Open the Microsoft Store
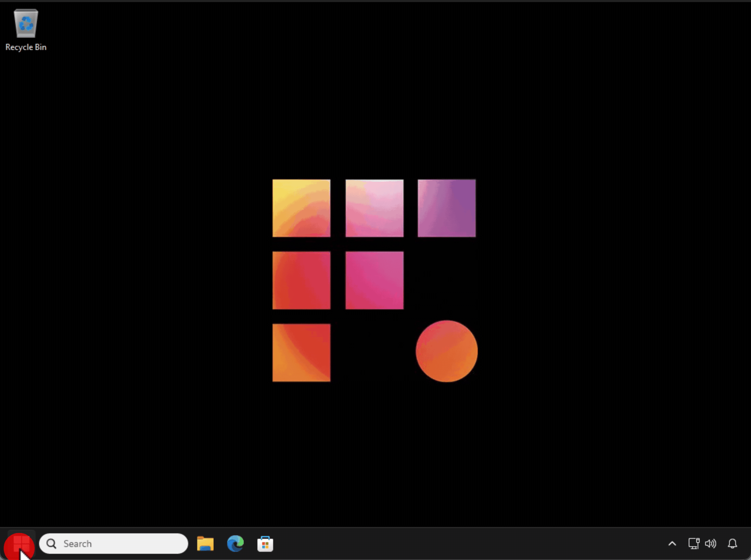751x560 pixels. (x=265, y=544)
